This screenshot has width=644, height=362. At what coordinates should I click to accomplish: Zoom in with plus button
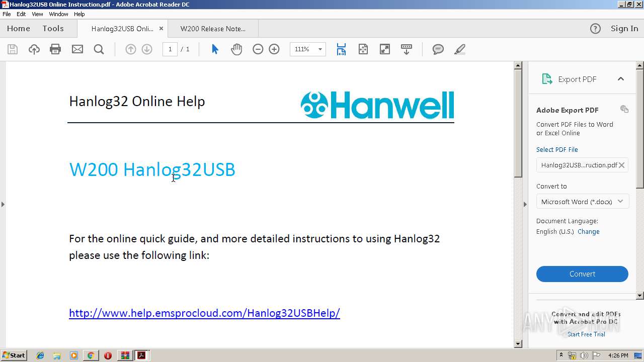click(x=274, y=49)
